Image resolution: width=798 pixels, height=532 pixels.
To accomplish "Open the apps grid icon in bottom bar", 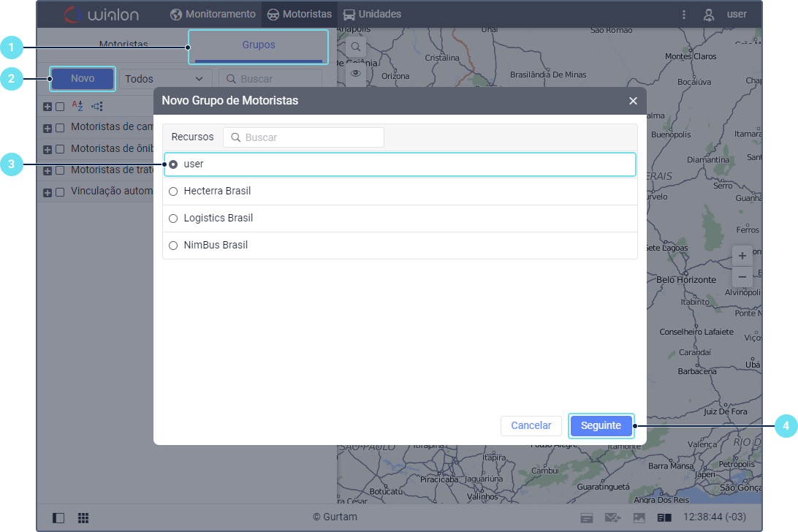I will coord(83,517).
